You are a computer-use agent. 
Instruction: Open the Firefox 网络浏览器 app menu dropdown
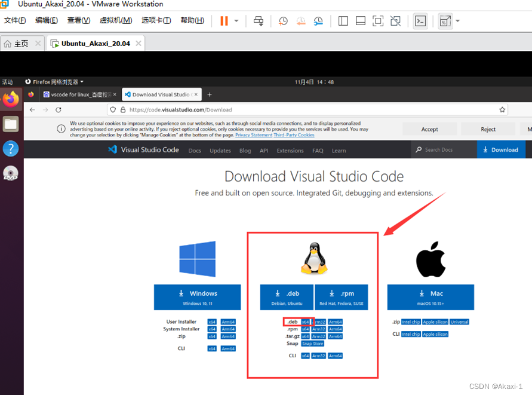[x=54, y=82]
